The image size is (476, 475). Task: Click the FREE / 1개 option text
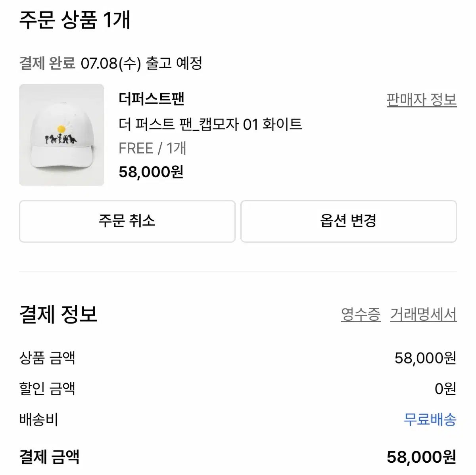click(152, 148)
